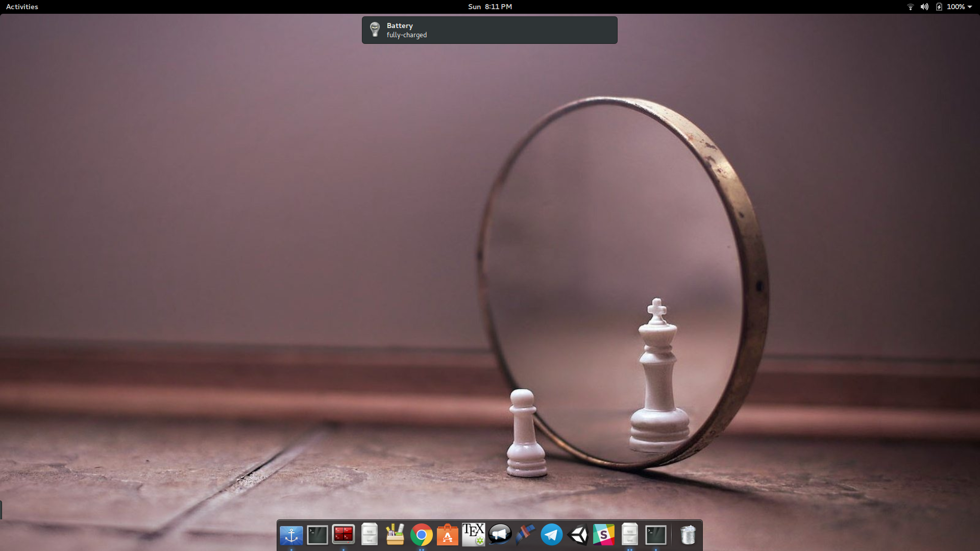Open the Trash can in the dock
The image size is (980, 551).
[x=688, y=535]
